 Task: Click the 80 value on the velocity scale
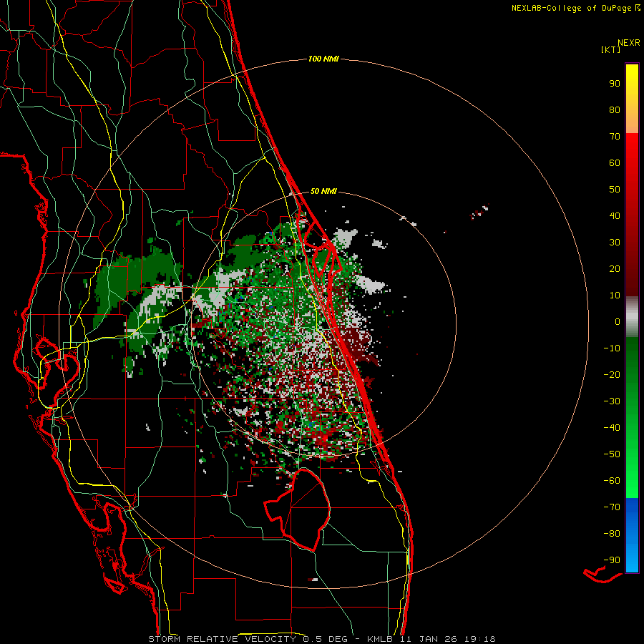click(615, 110)
